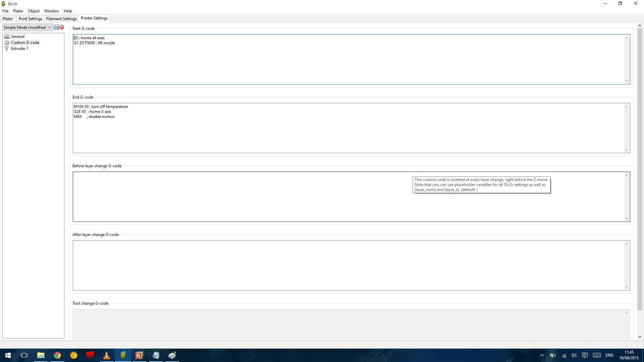Image resolution: width=644 pixels, height=362 pixels.
Task: Open Google Chrome from the taskbar
Action: 57,355
